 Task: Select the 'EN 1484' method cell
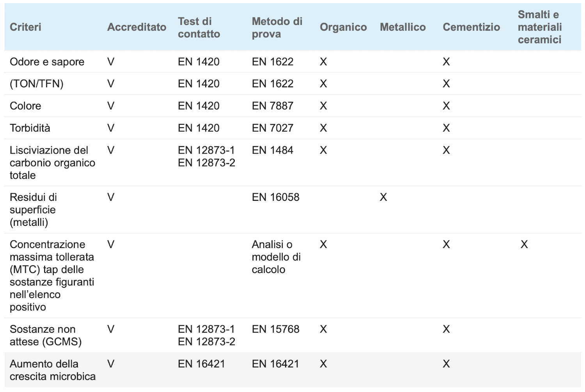[x=272, y=150]
